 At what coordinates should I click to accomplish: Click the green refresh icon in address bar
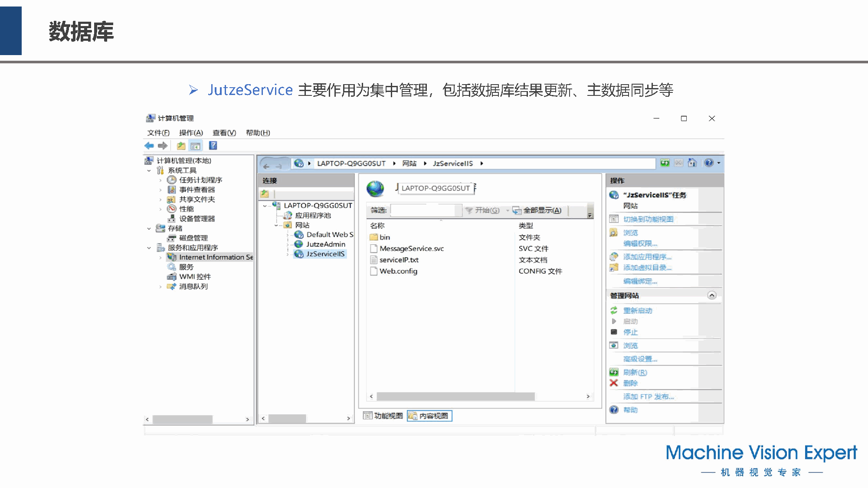click(x=665, y=163)
